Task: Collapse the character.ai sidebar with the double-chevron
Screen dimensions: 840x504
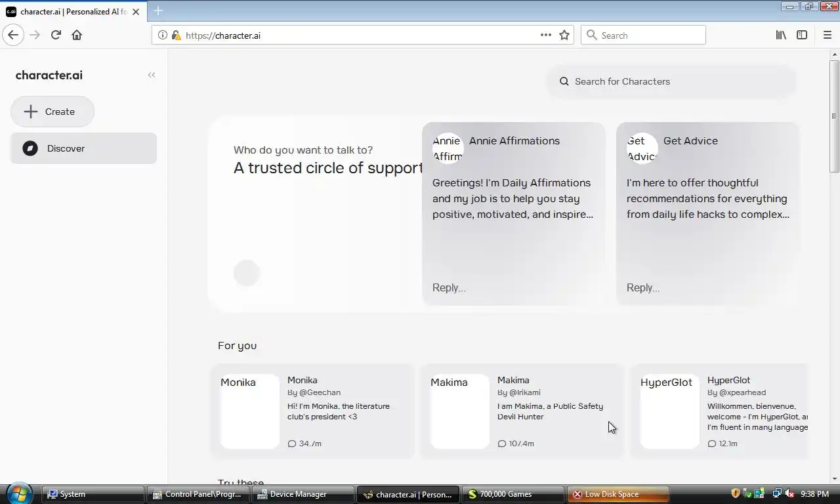Action: point(152,75)
